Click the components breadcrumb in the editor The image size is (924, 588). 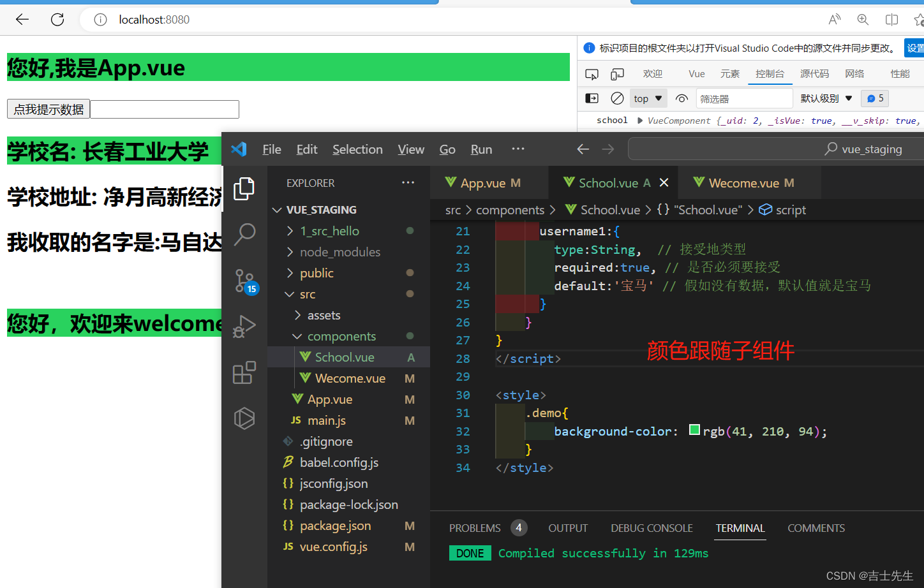point(510,210)
